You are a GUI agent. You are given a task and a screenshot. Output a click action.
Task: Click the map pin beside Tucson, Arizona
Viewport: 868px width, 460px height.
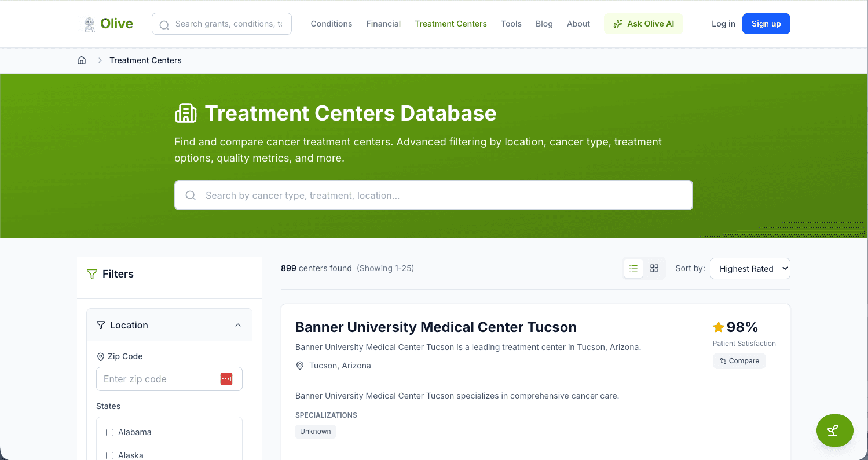(x=300, y=366)
